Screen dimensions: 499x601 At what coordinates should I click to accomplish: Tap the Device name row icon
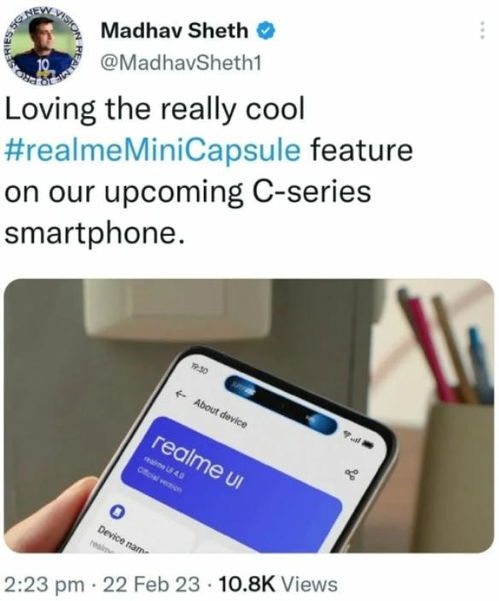tap(117, 512)
